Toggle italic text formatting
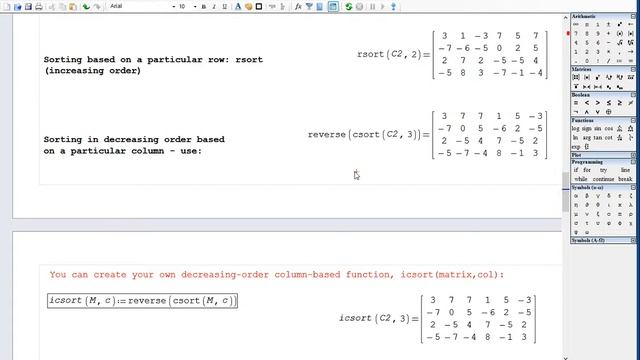This screenshot has width=640, height=360. pos(214,7)
